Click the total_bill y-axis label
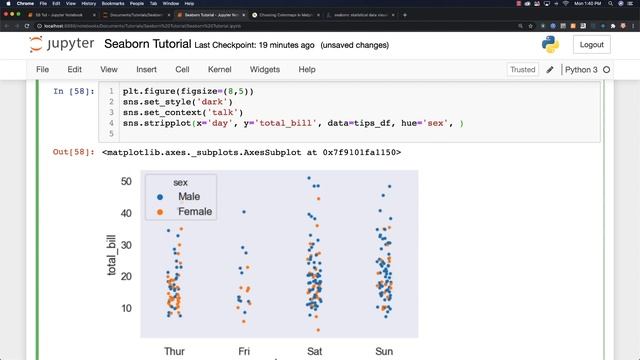The height and width of the screenshot is (360, 640). coord(111,255)
